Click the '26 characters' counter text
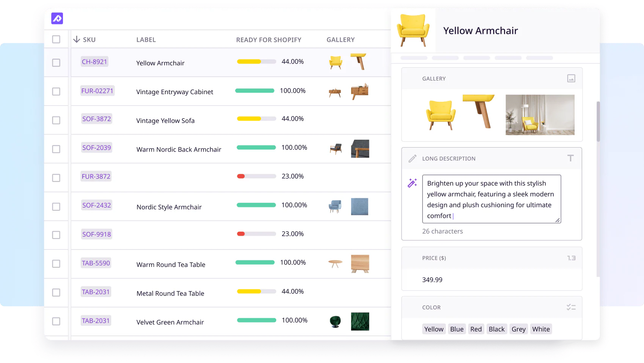This screenshot has width=644, height=363. pyautogui.click(x=443, y=231)
